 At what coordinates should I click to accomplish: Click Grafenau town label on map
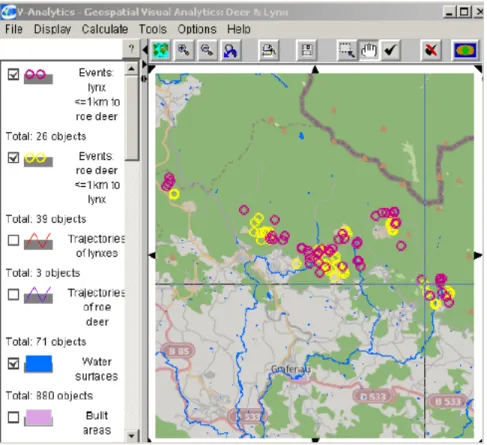(x=291, y=369)
